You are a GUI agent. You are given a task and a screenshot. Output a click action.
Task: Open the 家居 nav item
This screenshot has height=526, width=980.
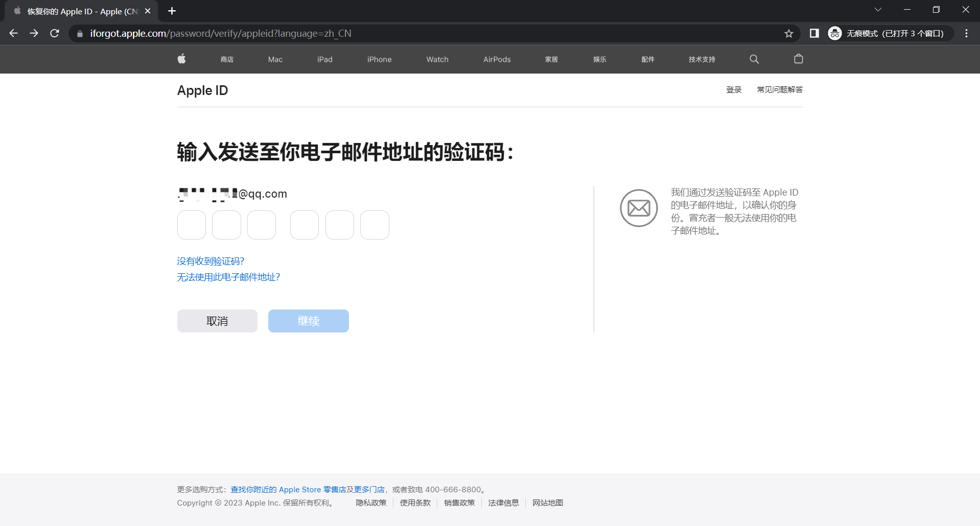(551, 59)
